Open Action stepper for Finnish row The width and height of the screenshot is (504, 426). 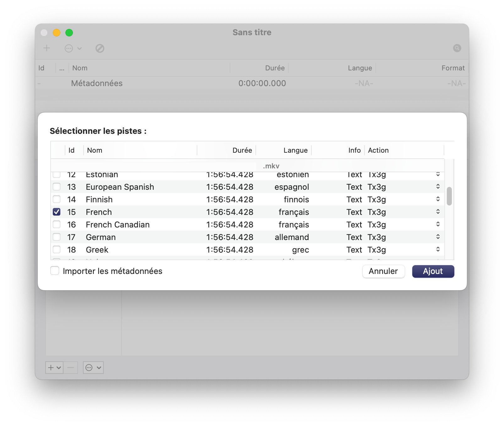[x=438, y=199]
